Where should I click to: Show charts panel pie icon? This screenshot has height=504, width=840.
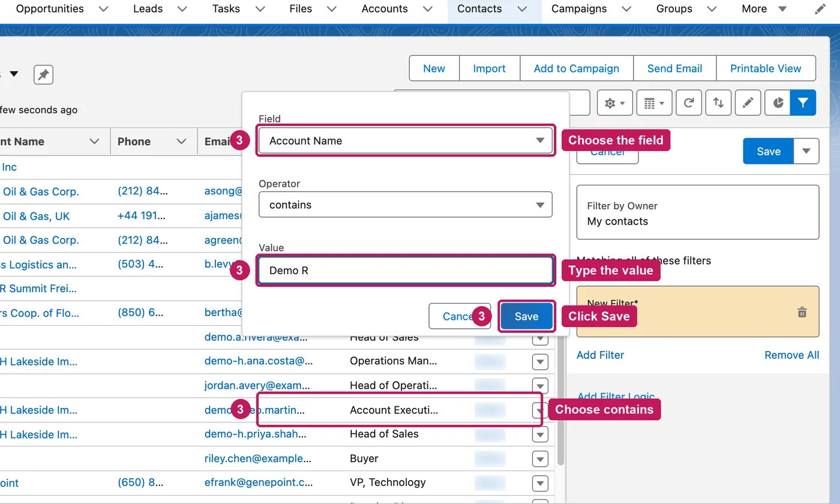point(778,103)
